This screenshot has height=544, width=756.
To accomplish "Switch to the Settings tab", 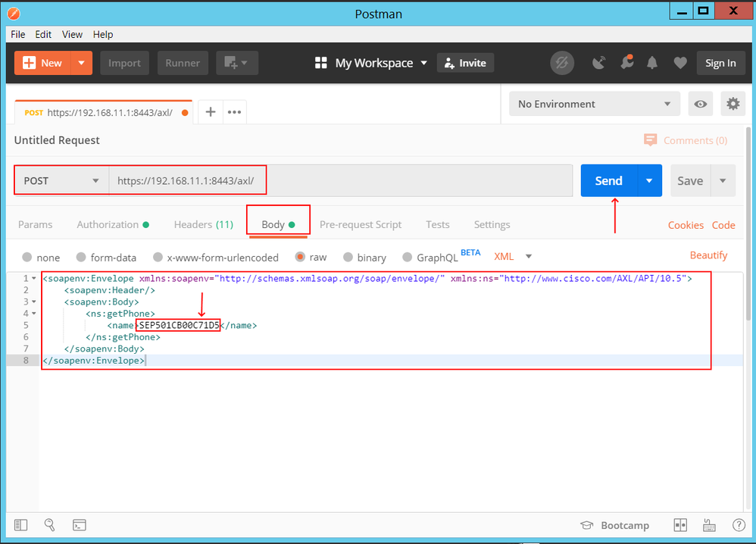I will click(x=492, y=224).
